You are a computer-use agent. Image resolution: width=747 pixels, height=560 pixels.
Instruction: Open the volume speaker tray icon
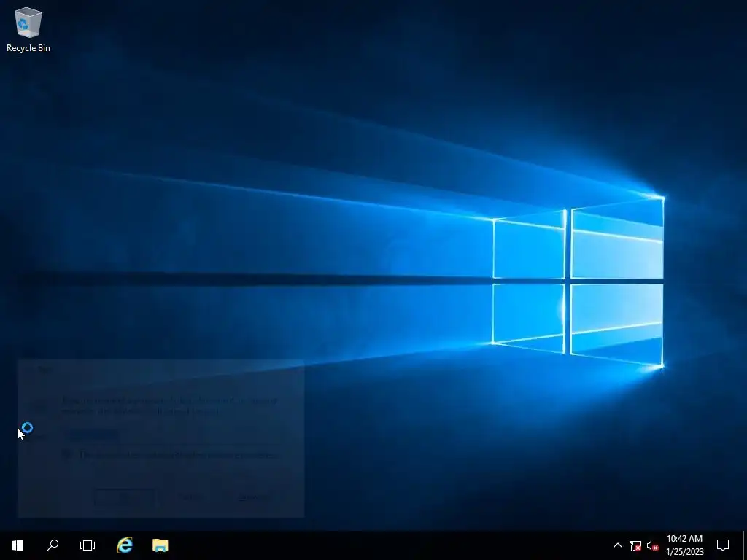coord(653,545)
